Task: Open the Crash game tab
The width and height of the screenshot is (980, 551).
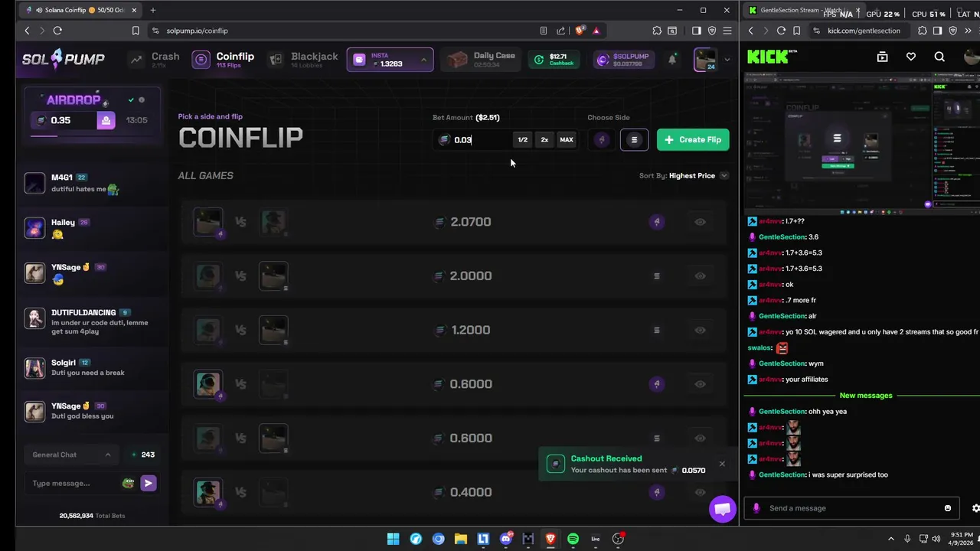Action: 155,60
